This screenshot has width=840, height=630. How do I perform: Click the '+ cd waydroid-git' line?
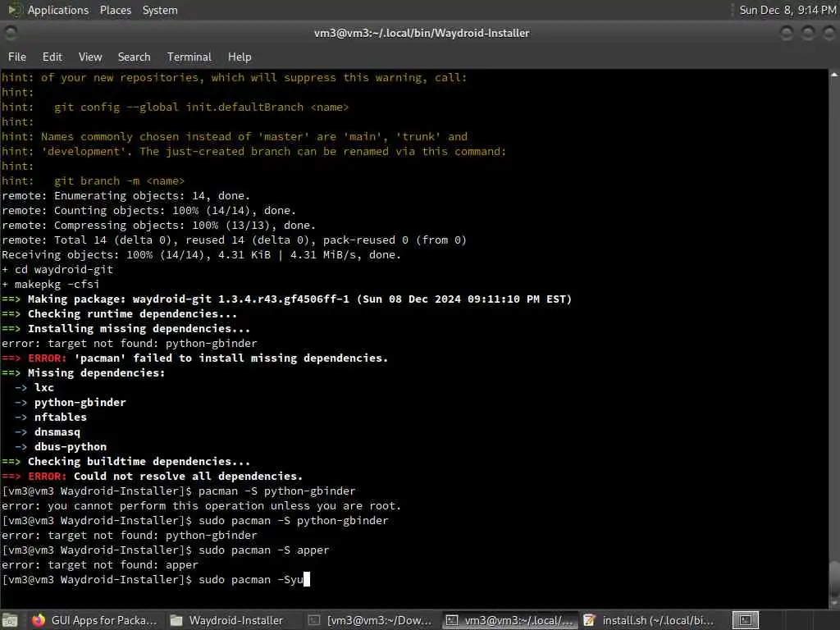(x=57, y=269)
